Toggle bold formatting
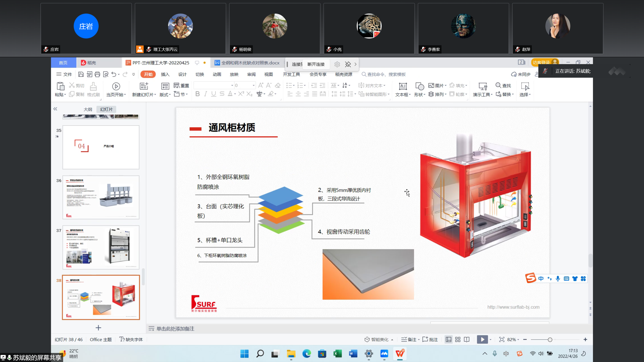The image size is (644, 362). [197, 94]
